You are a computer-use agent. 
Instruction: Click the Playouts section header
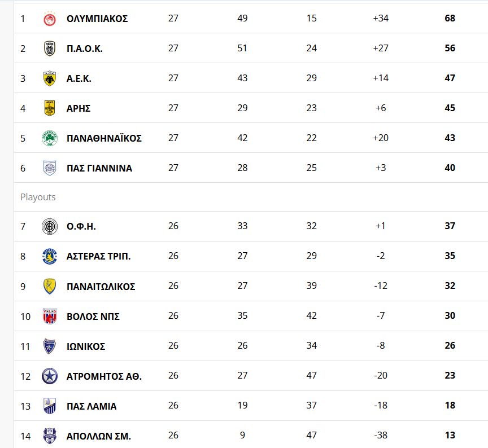coord(38,197)
